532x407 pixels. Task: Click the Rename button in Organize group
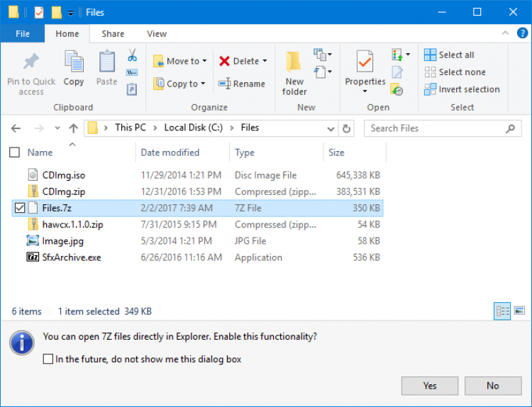[241, 84]
